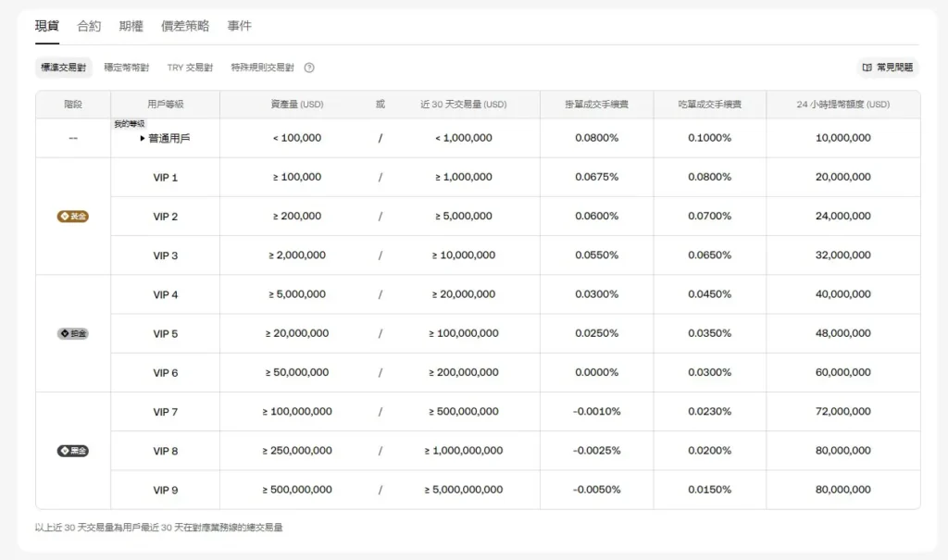
Task: Click the ≥ 2,000,000 asset cell
Action: [x=297, y=255]
